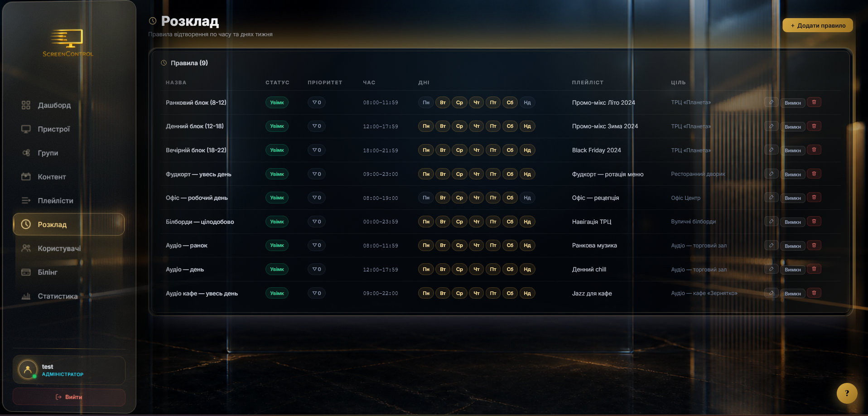The width and height of the screenshot is (868, 416).
Task: Delete the Денний блок (12-18) rule
Action: [x=814, y=126]
